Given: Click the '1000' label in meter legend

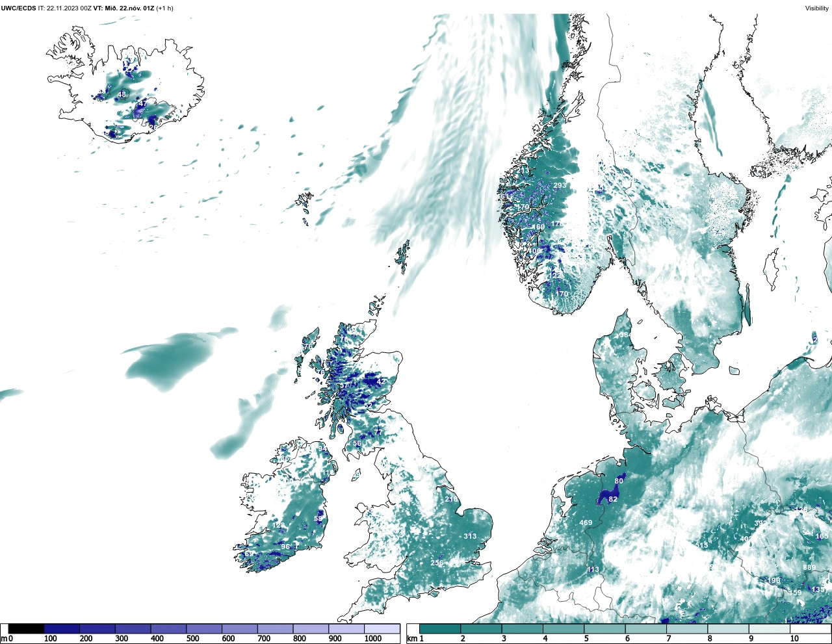Looking at the screenshot, I should 374,639.
